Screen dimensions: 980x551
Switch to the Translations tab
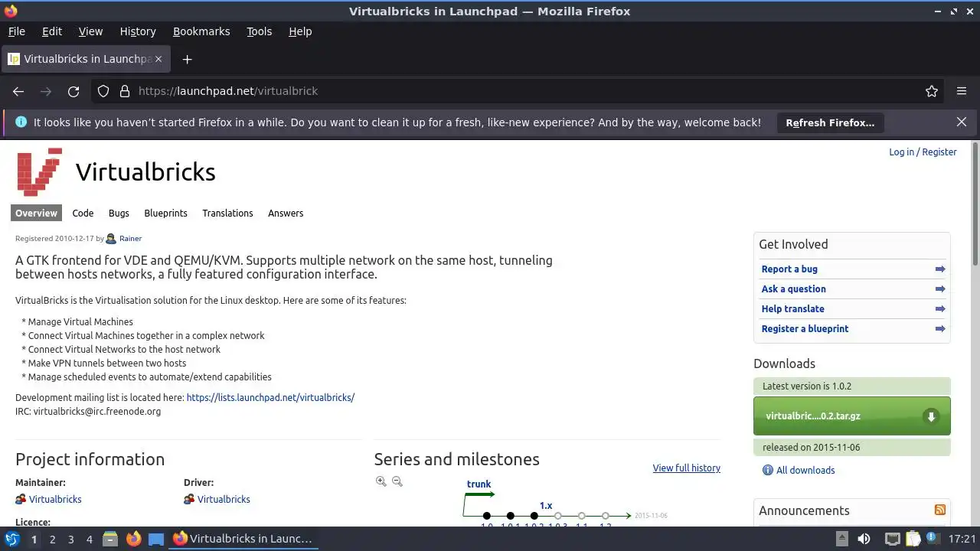[x=227, y=214]
